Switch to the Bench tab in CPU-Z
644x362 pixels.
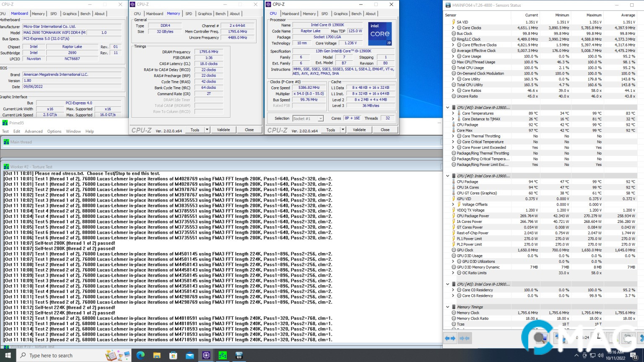356,14
